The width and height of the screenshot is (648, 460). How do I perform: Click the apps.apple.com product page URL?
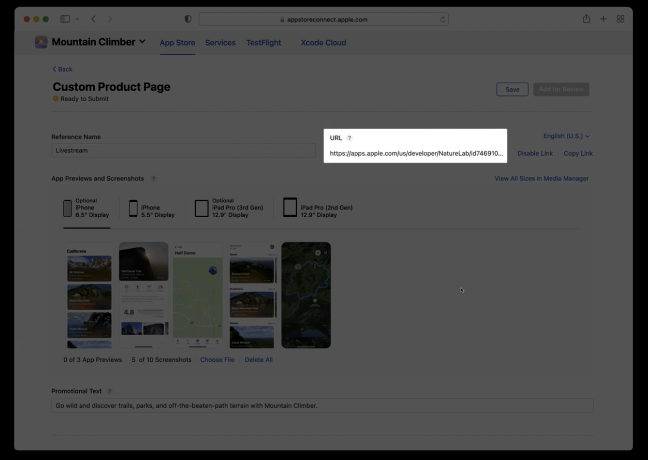click(416, 153)
